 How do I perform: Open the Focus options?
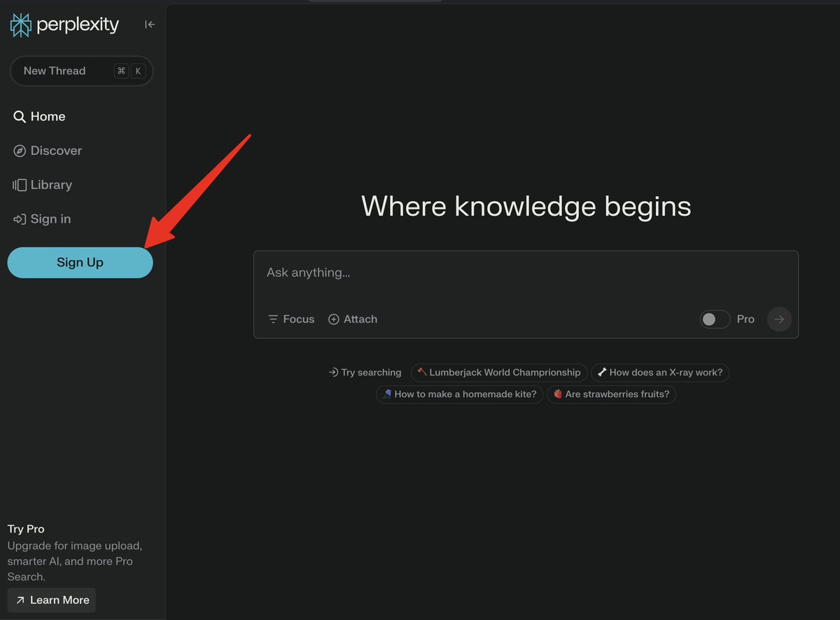click(291, 319)
